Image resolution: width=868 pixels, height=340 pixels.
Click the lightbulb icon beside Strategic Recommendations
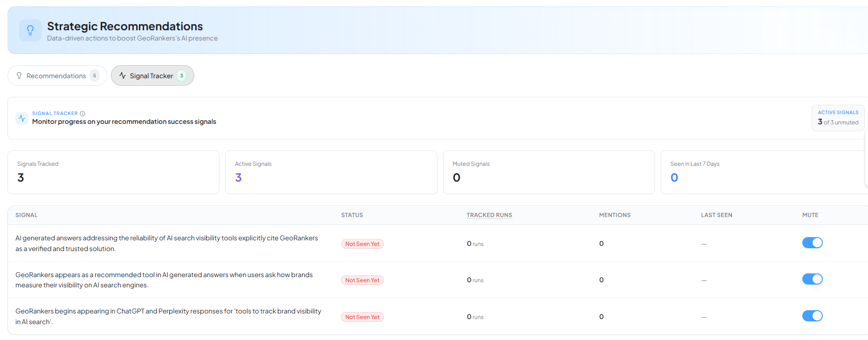[x=30, y=30]
